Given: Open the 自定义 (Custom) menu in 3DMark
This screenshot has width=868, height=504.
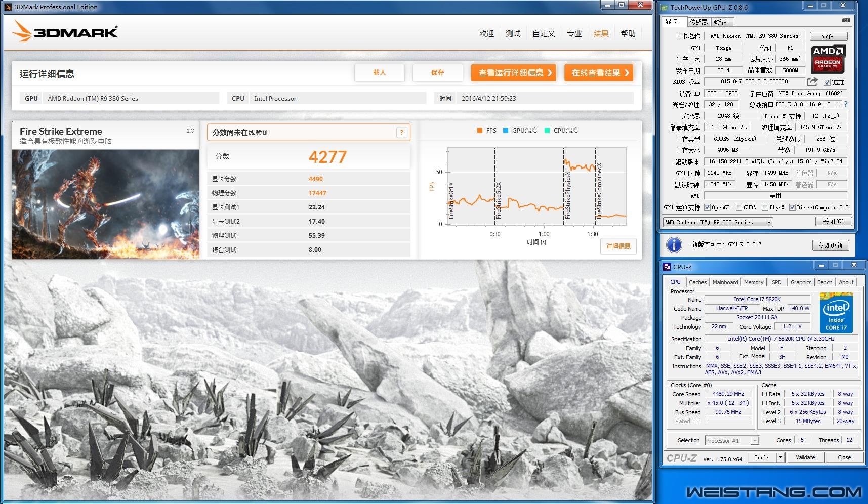Looking at the screenshot, I should [x=544, y=33].
